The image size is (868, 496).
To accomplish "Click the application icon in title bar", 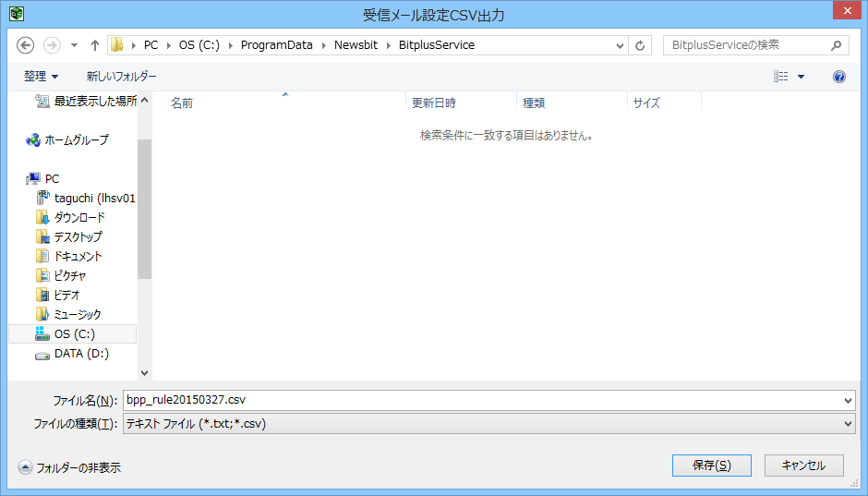I will tap(17, 13).
